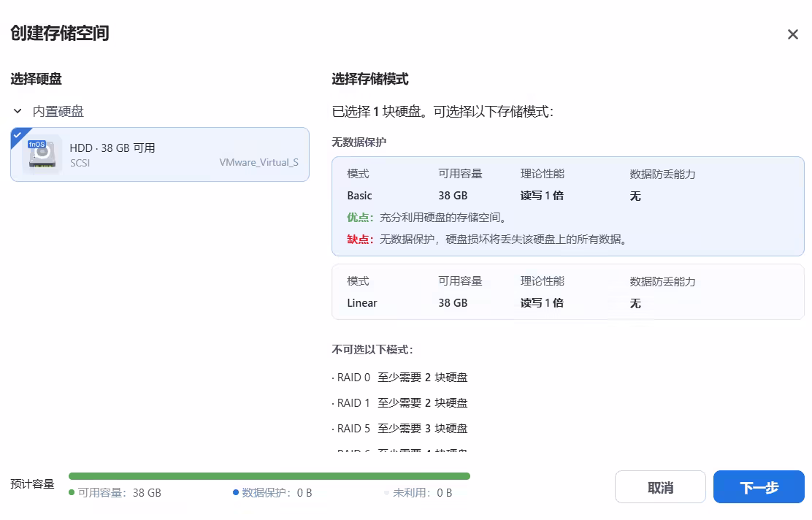The height and width of the screenshot is (520, 812).
Task: Click the 读写 1 倍 performance in Basic
Action: point(542,196)
